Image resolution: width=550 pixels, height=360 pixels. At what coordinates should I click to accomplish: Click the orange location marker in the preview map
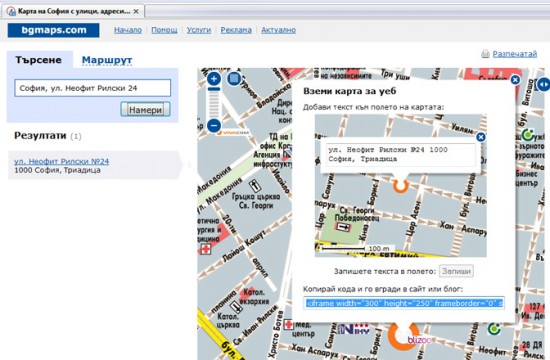coord(401,186)
